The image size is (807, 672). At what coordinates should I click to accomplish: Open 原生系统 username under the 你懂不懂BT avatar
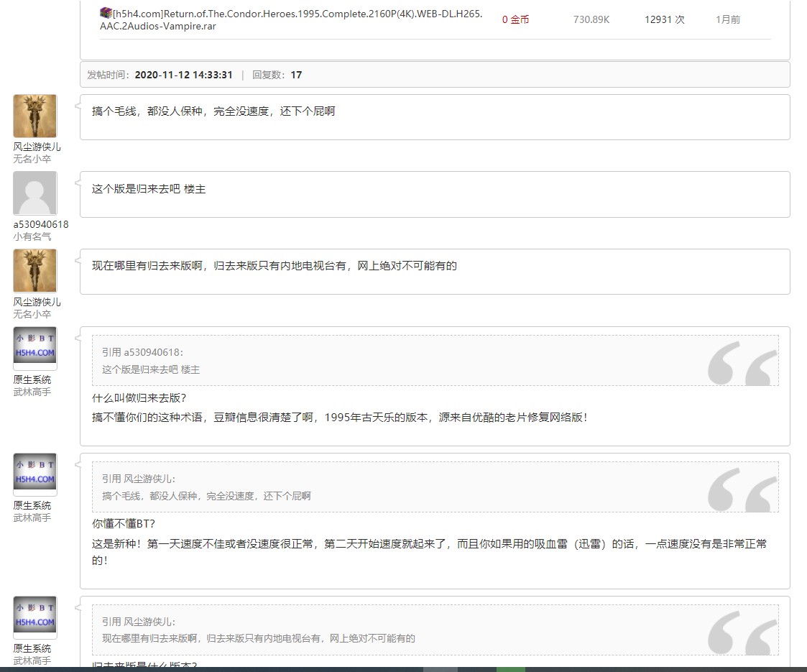32,505
